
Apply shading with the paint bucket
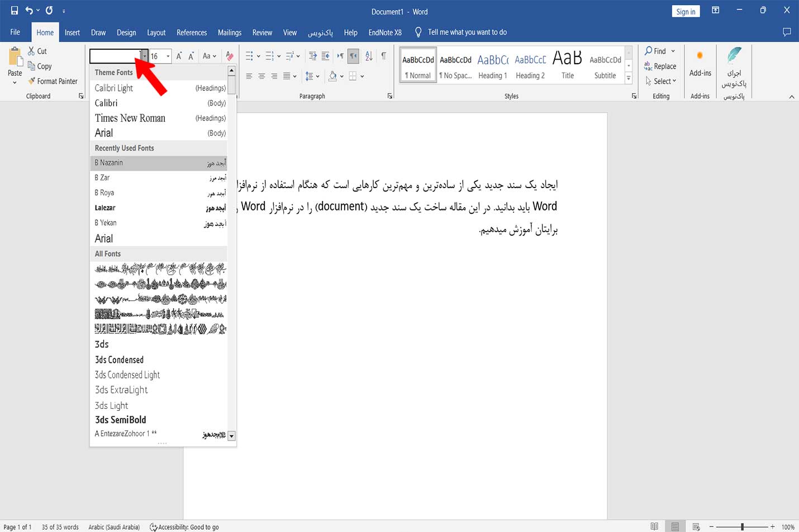pos(333,76)
